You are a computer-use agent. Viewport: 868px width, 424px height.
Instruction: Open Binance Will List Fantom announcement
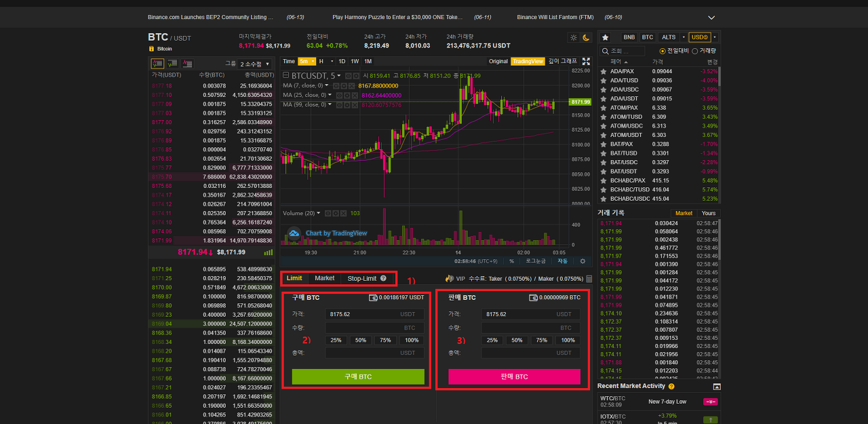(555, 17)
